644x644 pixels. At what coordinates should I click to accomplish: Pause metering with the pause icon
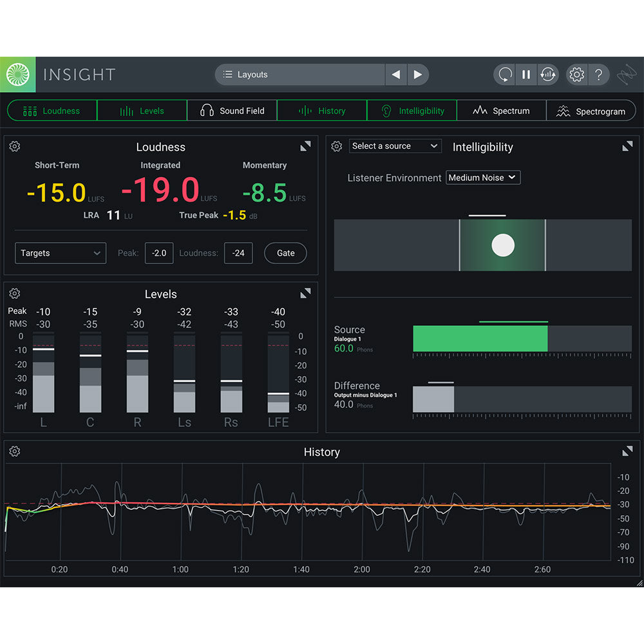click(526, 75)
